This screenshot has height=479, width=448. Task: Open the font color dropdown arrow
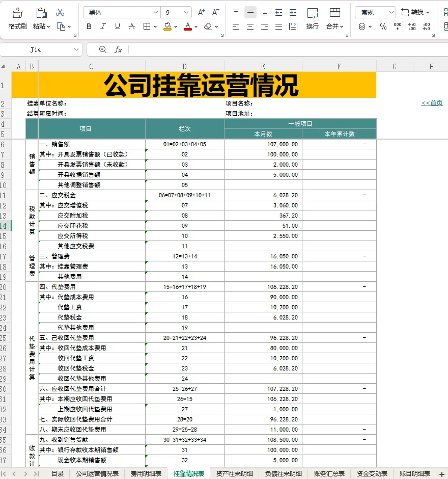click(196, 27)
